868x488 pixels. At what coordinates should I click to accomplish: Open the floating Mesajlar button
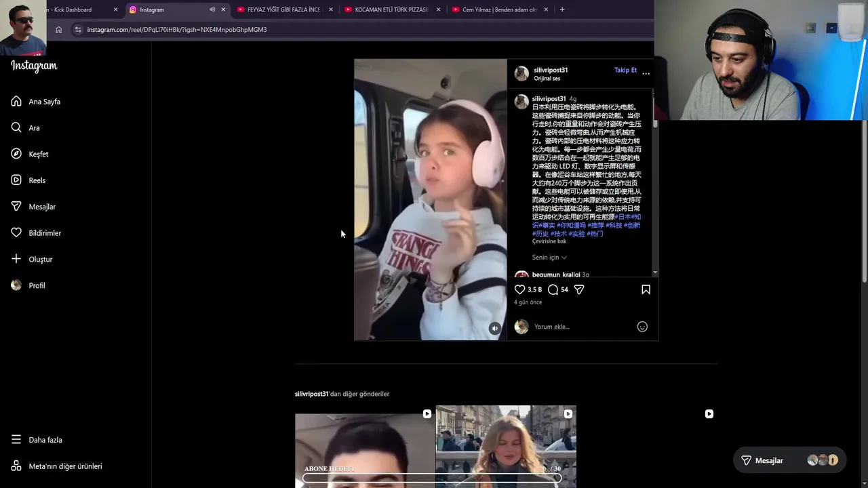[x=789, y=460]
